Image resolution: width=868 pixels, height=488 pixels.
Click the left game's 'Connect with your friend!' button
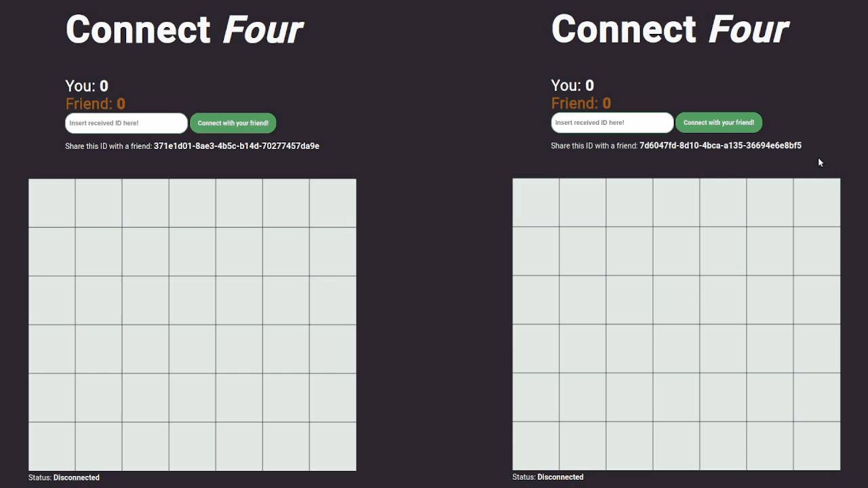[233, 123]
